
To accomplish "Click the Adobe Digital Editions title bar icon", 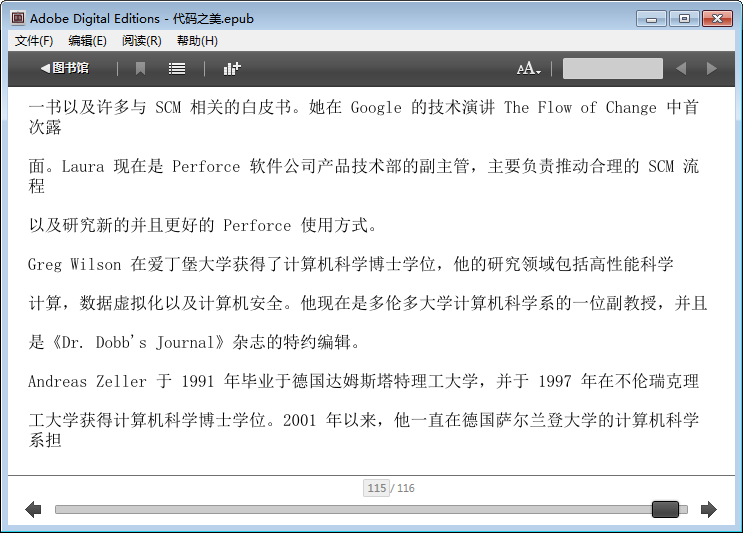I will pos(18,18).
